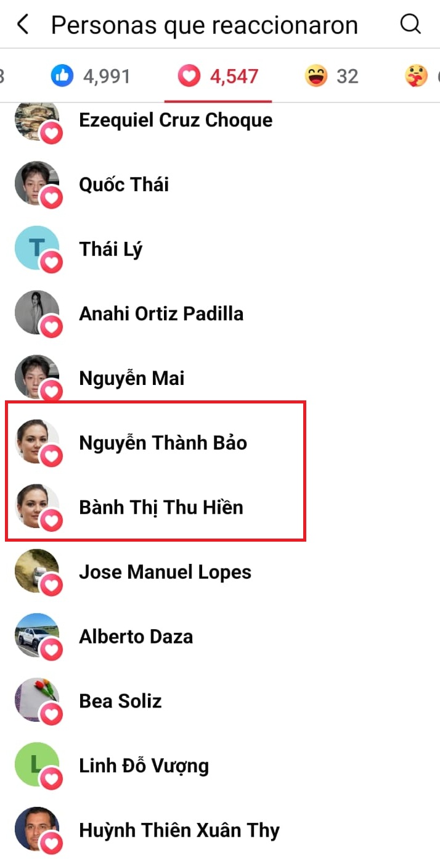The height and width of the screenshot is (868, 440).
Task: Tap Nguyễn Mai's profile photo
Action: tap(37, 377)
